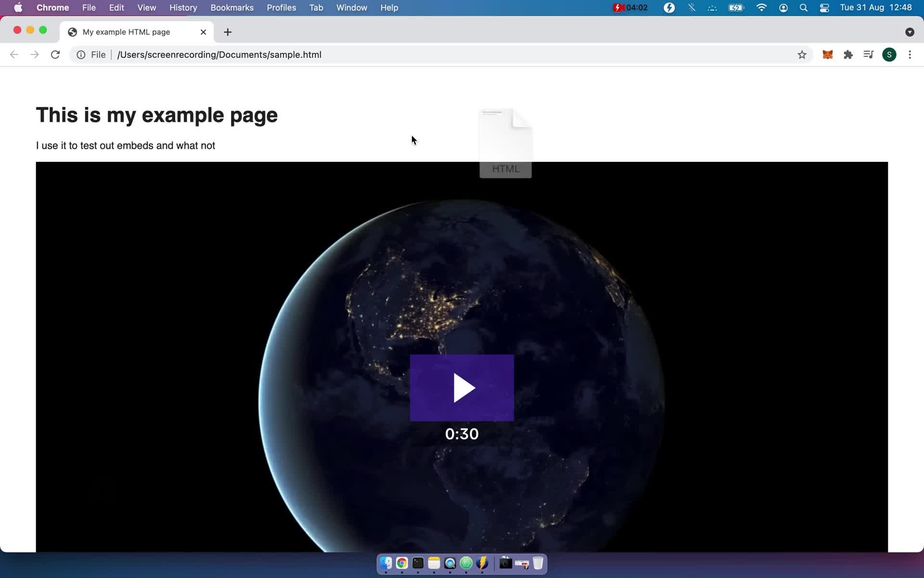Open the Tab menu
The width and height of the screenshot is (924, 578).
click(316, 8)
